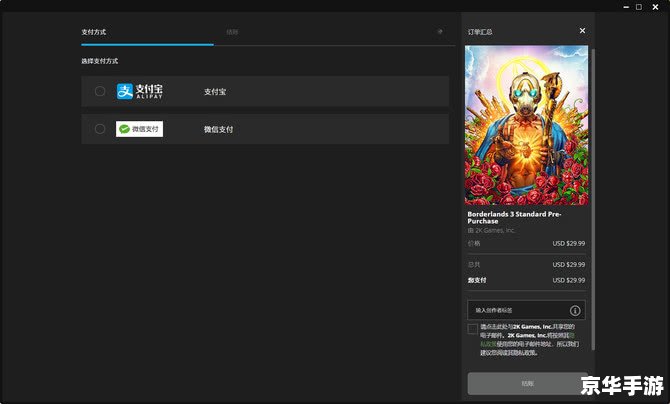This screenshot has height=404, width=670.
Task: Click the green WeChat Pay logo
Action: point(139,129)
